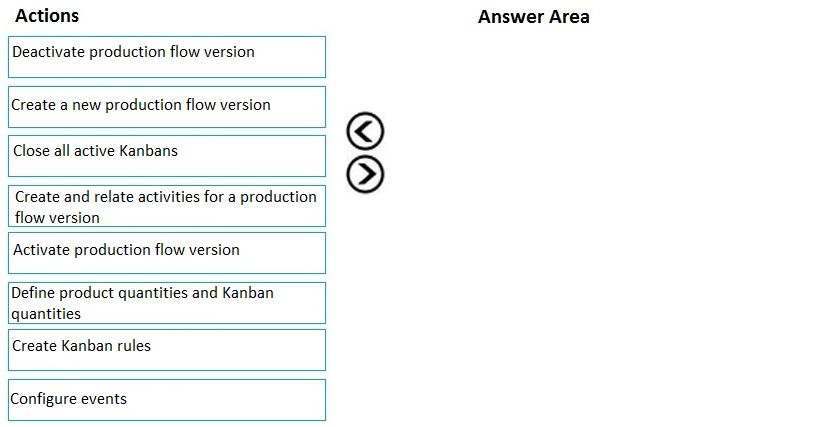This screenshot has height=427, width=825.
Task: Select 'Create a new production flow version'
Action: (x=167, y=107)
